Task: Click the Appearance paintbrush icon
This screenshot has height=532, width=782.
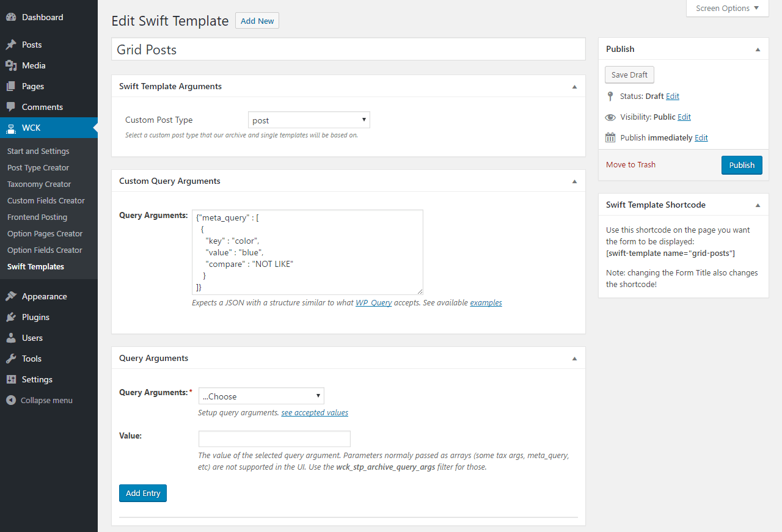Action: 13,296
